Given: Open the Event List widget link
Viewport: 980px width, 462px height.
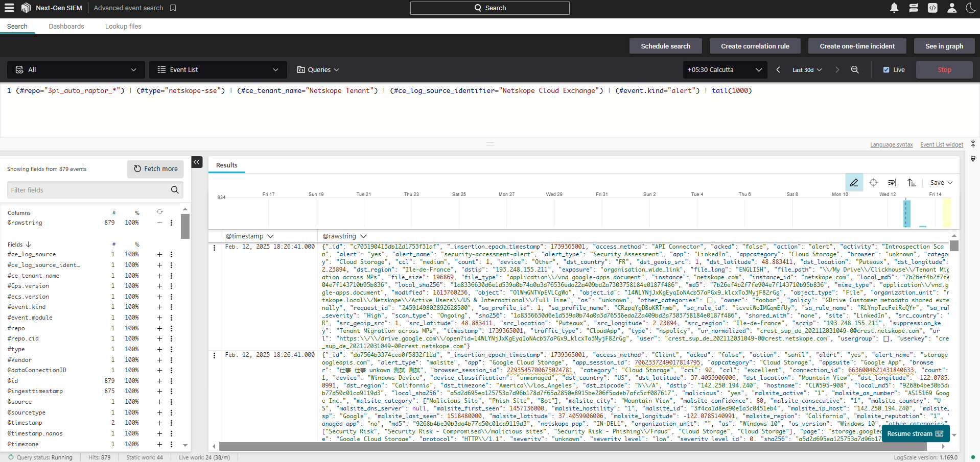Looking at the screenshot, I should [942, 144].
